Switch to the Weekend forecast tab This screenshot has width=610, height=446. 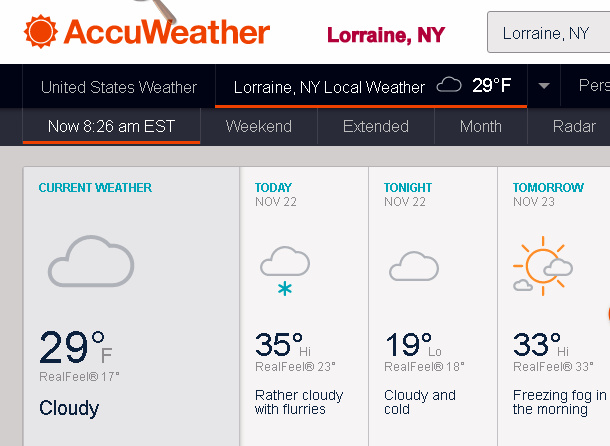(259, 126)
